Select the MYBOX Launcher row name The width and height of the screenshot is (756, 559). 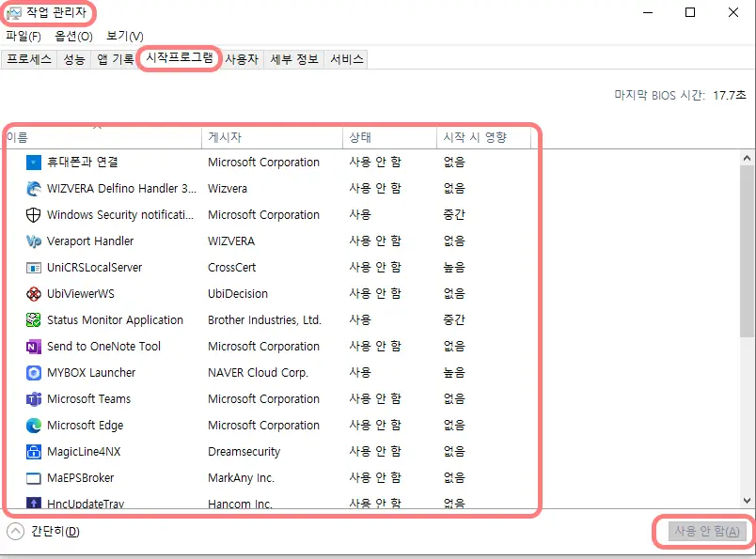[91, 372]
